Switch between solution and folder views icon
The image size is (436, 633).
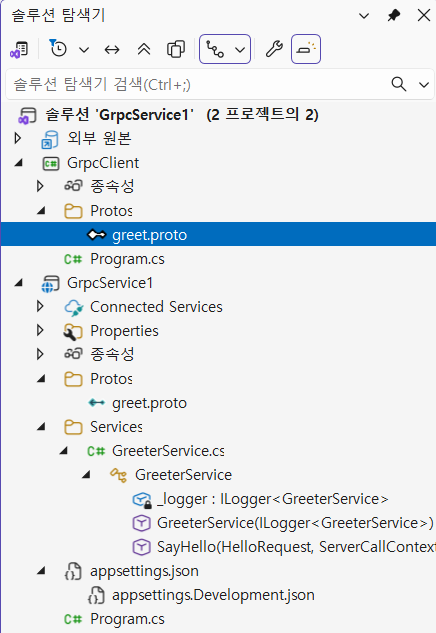[x=19, y=50]
